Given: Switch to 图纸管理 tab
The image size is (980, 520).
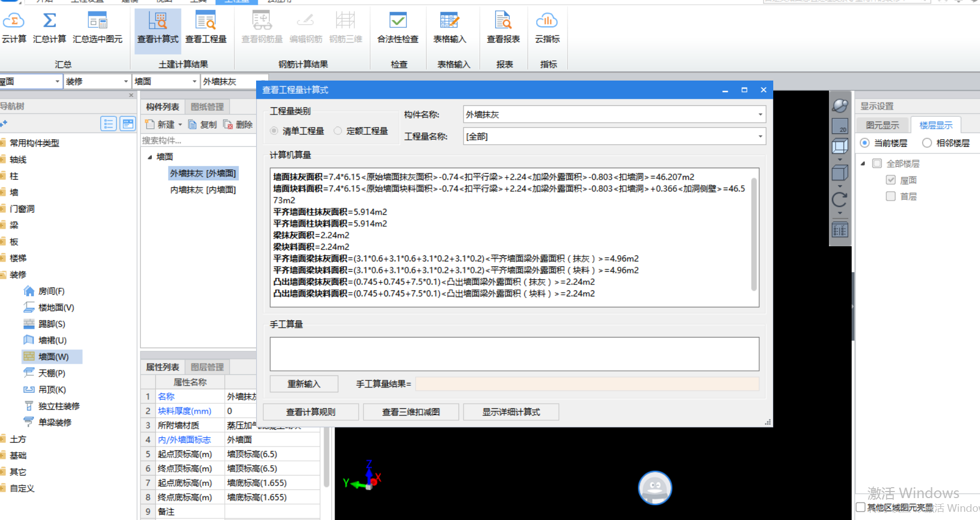Looking at the screenshot, I should click(x=207, y=107).
